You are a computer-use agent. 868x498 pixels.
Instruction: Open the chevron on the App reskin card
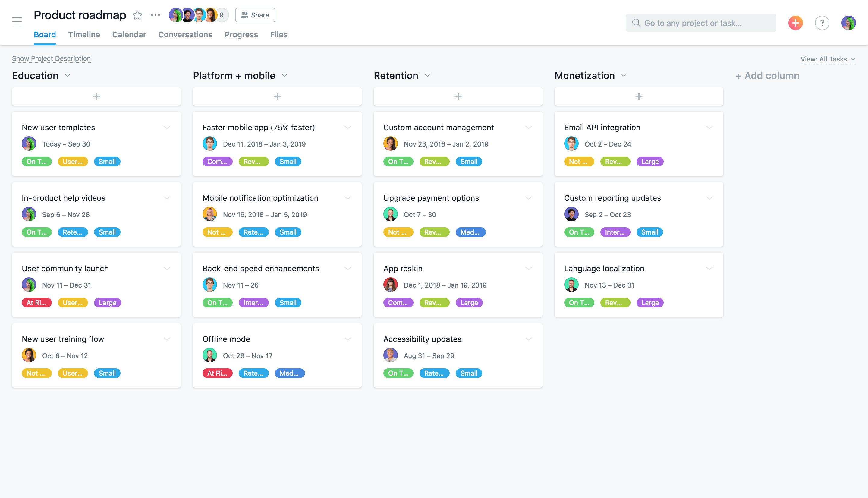(x=529, y=268)
